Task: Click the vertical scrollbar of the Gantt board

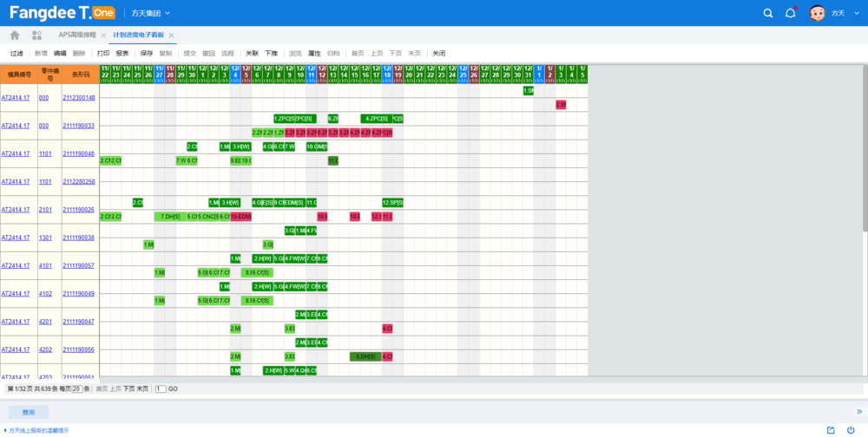Action: tap(865, 149)
